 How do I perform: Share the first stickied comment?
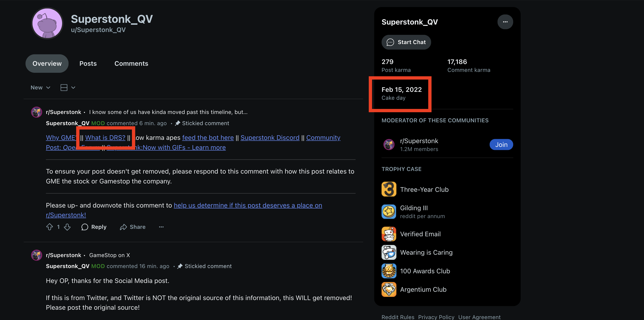(x=133, y=227)
